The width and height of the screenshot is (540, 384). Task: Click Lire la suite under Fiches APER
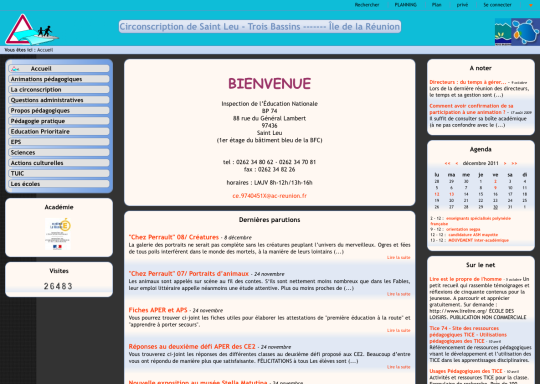point(398,330)
